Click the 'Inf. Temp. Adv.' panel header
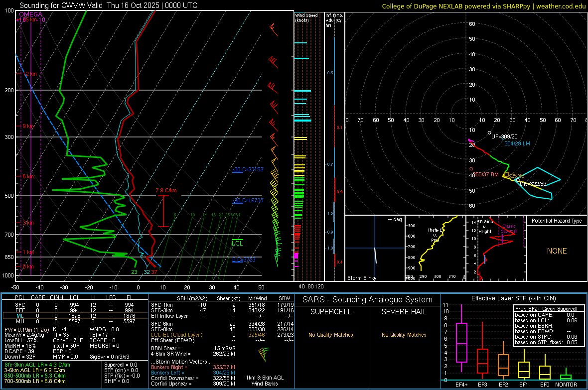The height and width of the screenshot is (390, 588). [334, 20]
